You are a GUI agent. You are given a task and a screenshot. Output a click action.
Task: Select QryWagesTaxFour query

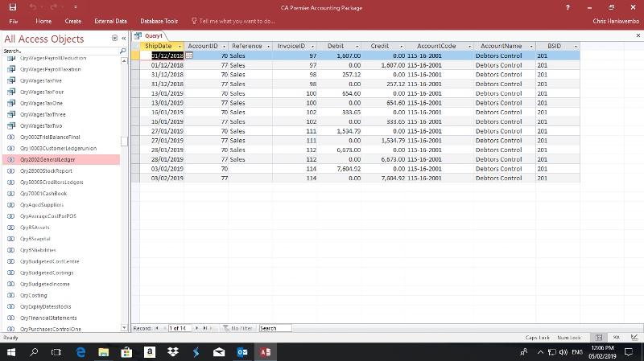point(42,92)
